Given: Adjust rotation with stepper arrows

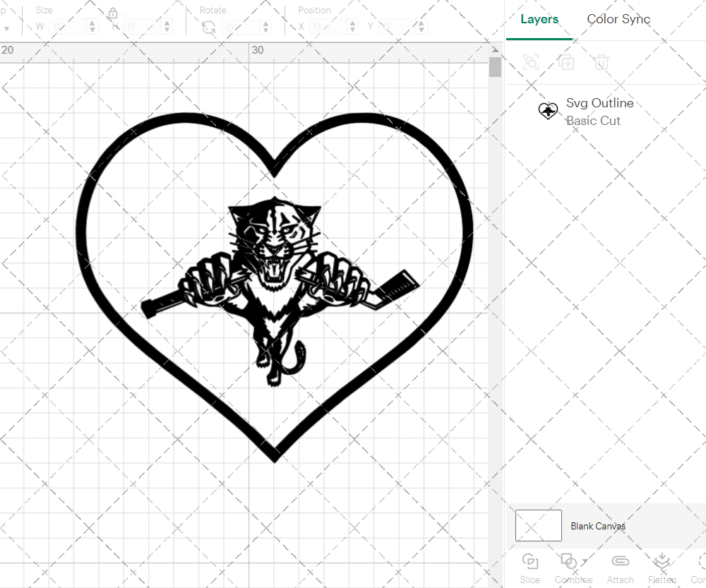Looking at the screenshot, I should pyautogui.click(x=265, y=27).
